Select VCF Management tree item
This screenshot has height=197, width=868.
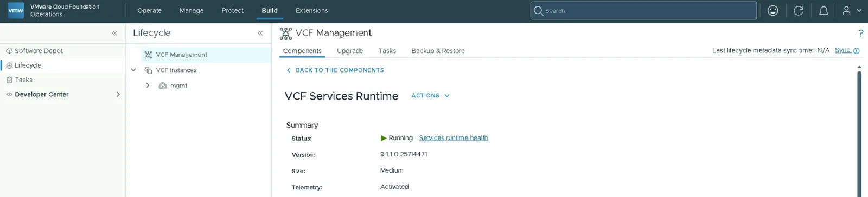[x=182, y=55]
